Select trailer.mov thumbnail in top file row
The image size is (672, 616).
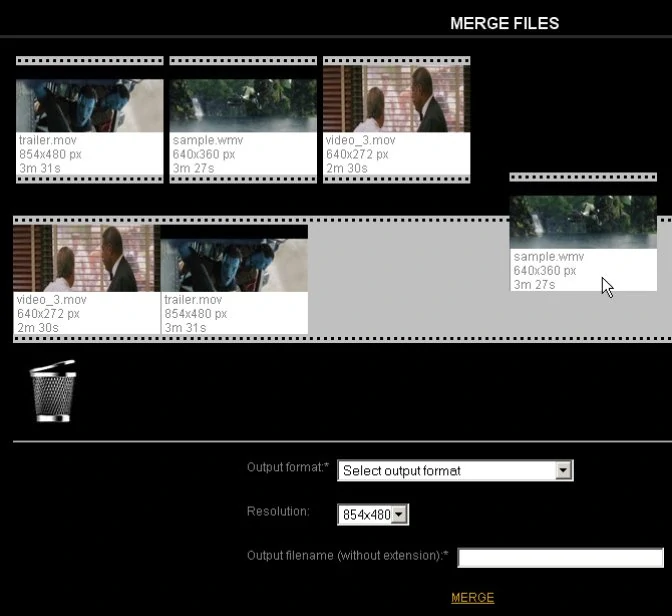(x=90, y=105)
